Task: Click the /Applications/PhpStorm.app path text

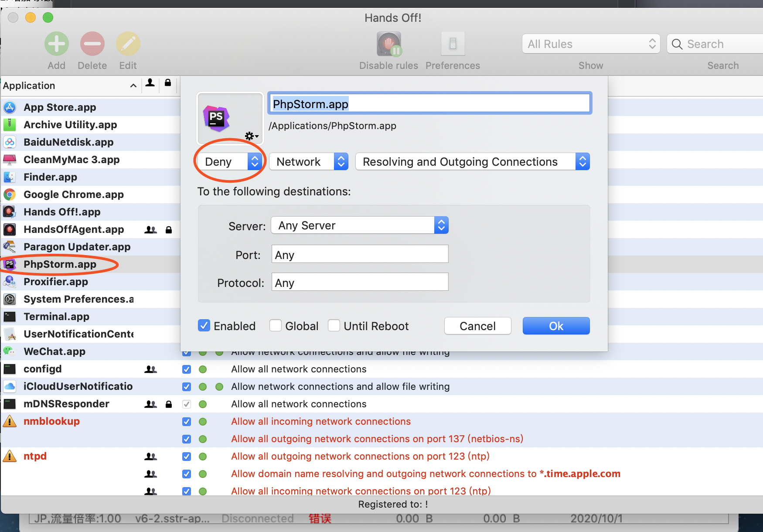Action: 332,126
